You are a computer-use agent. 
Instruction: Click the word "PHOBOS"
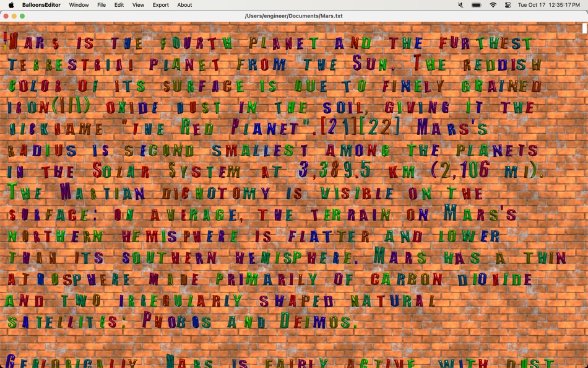pyautogui.click(x=176, y=320)
